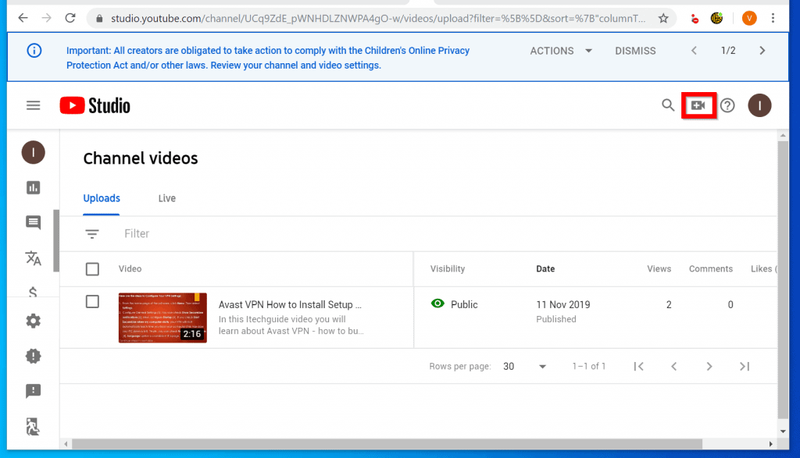Screen dimensions: 800x458
Task: Click the YouTube Studio logo
Action: point(95,106)
